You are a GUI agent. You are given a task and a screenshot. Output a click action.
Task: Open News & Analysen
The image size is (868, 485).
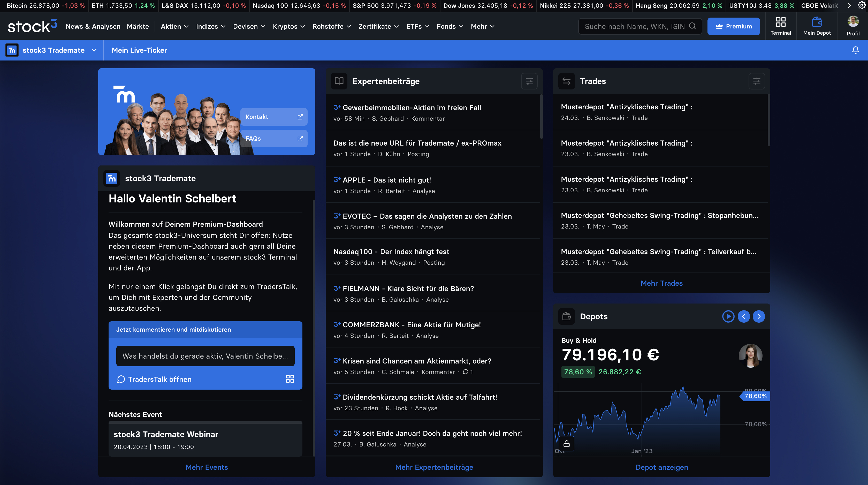93,26
